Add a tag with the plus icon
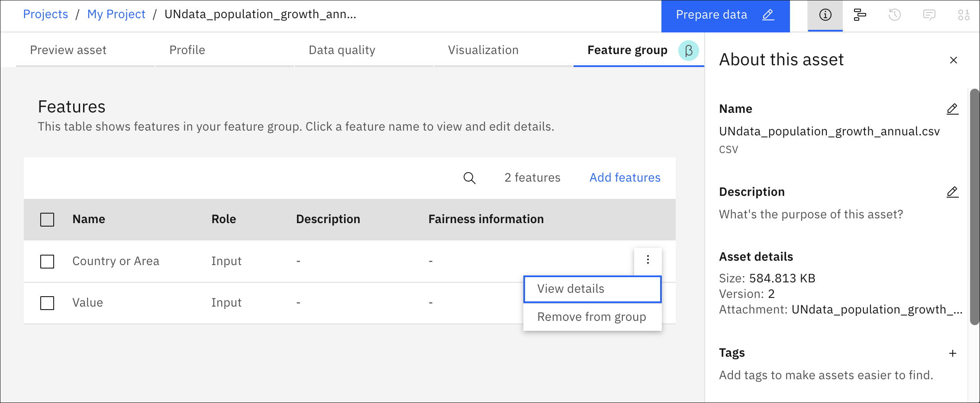The height and width of the screenshot is (403, 980). point(952,353)
